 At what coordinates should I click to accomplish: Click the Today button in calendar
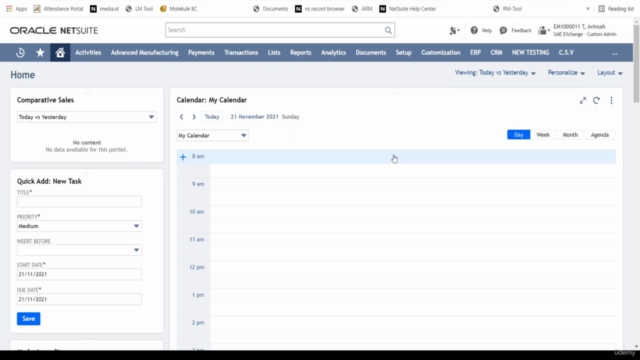[212, 117]
